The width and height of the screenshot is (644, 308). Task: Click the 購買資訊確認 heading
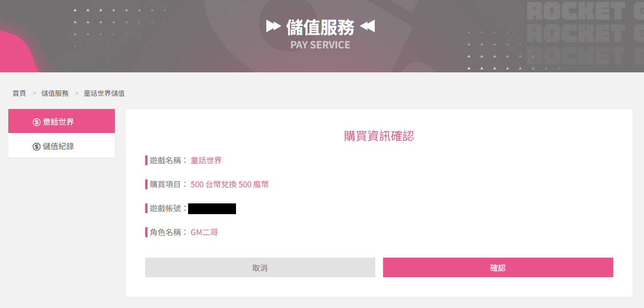click(379, 136)
